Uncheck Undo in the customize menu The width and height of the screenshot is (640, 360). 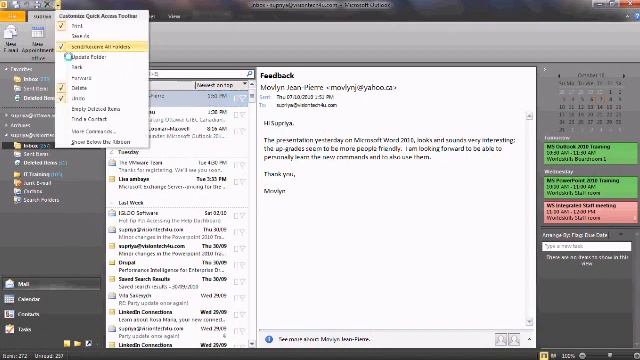pos(102,98)
